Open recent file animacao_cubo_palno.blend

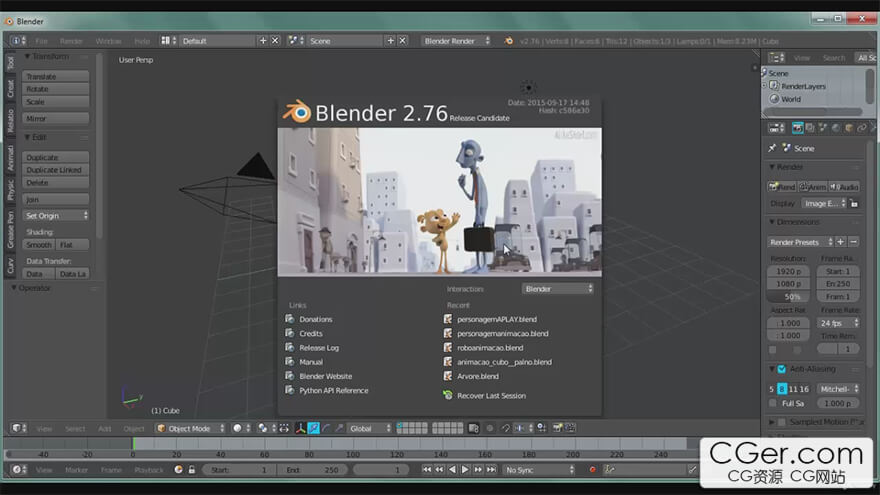coord(504,362)
